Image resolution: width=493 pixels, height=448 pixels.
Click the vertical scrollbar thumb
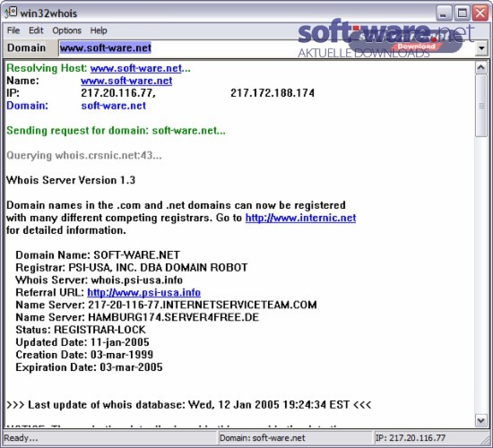(481, 106)
